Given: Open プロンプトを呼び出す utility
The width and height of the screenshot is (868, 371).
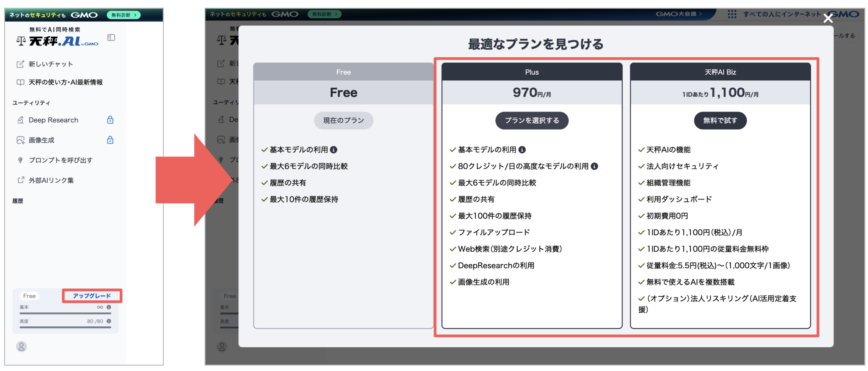Looking at the screenshot, I should [x=60, y=160].
